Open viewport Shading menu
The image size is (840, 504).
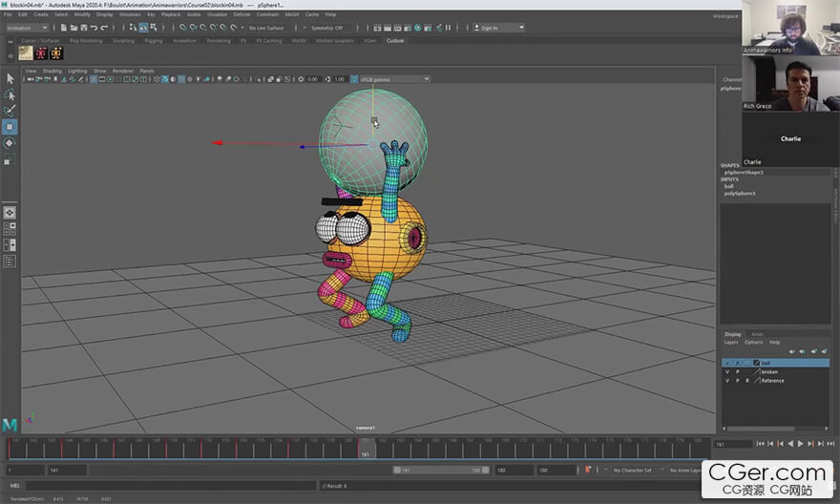(x=52, y=71)
